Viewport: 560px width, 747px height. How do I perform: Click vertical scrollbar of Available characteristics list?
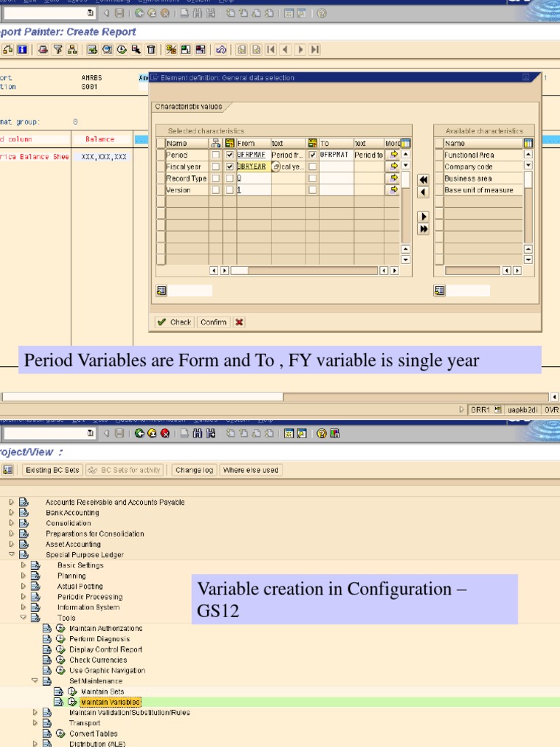528,207
